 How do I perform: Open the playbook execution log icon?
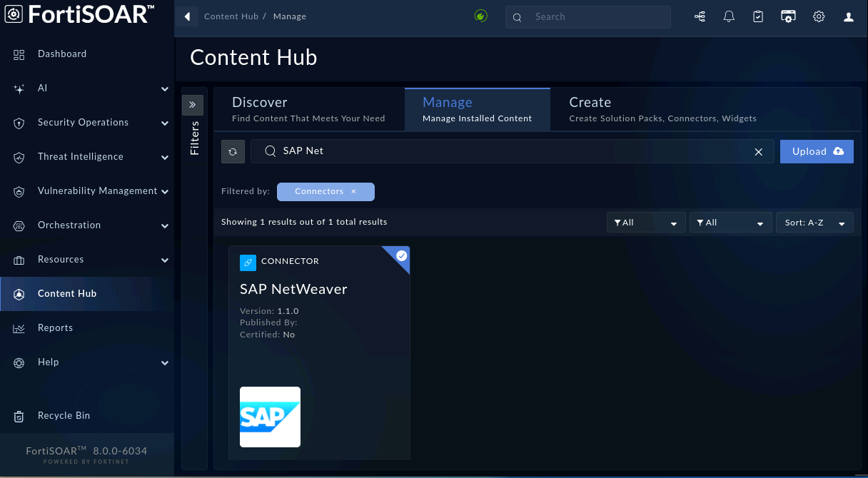coord(700,16)
